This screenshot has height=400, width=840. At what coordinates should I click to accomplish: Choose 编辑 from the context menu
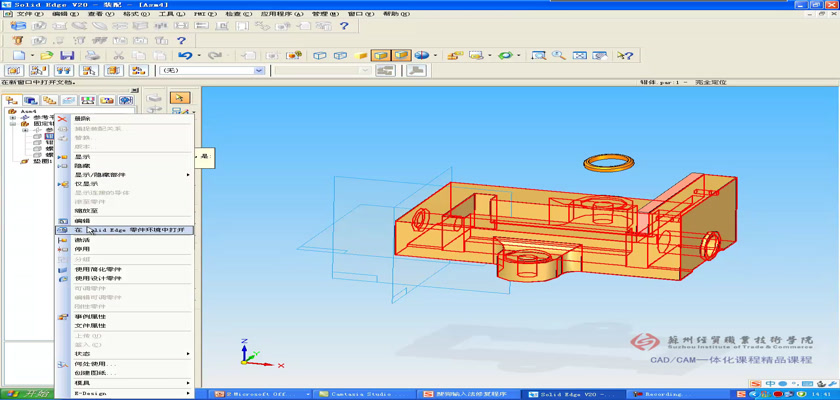point(125,221)
